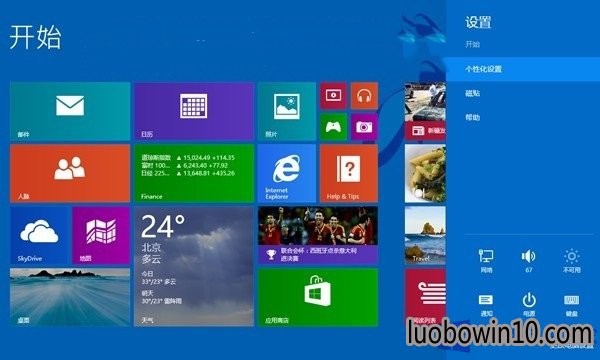
Task: Open the Camera tile
Action: [364, 127]
